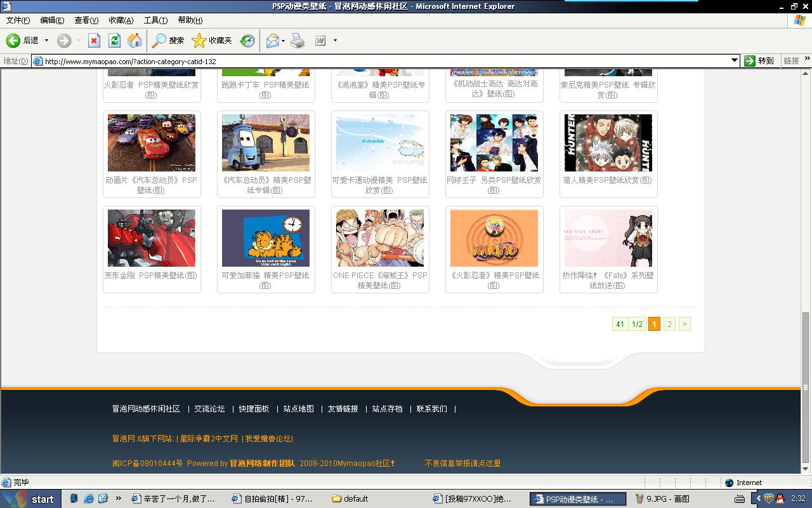Open the ONE PIECE 海贼王 thumbnail
812x508 pixels.
click(x=380, y=238)
